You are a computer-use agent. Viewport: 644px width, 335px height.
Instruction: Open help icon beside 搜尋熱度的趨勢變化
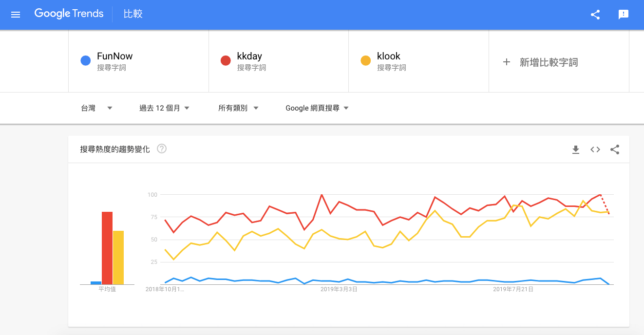pyautogui.click(x=162, y=149)
